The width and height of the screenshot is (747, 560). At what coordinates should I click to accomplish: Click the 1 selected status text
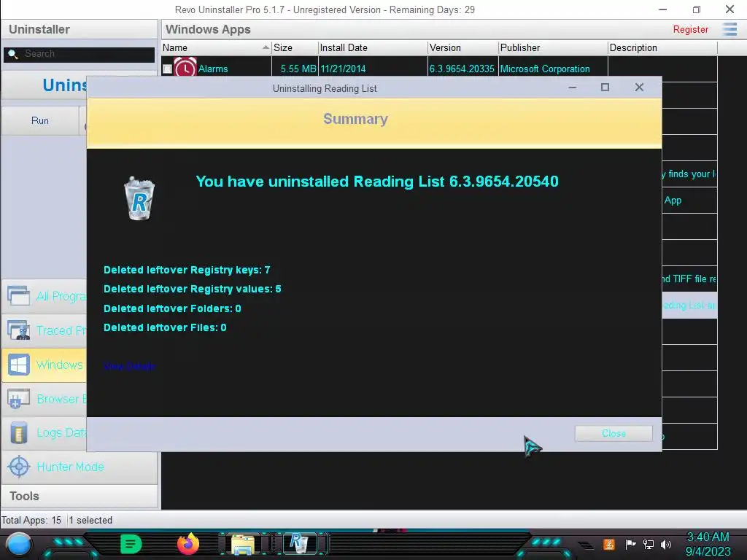90,520
